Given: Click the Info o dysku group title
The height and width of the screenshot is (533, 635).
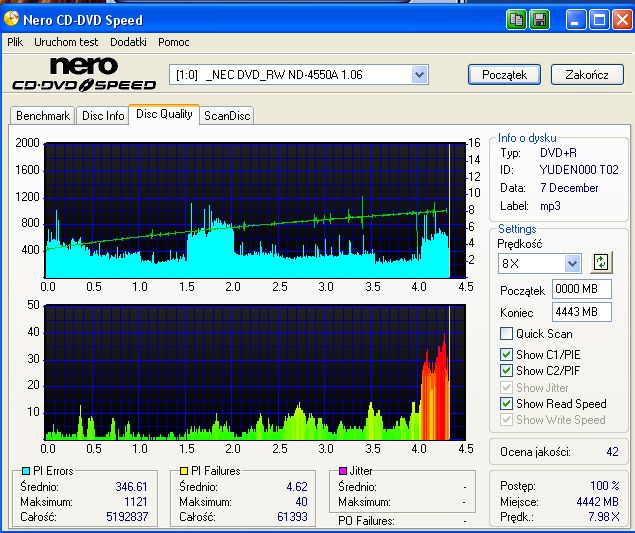Looking at the screenshot, I should click(x=527, y=138).
